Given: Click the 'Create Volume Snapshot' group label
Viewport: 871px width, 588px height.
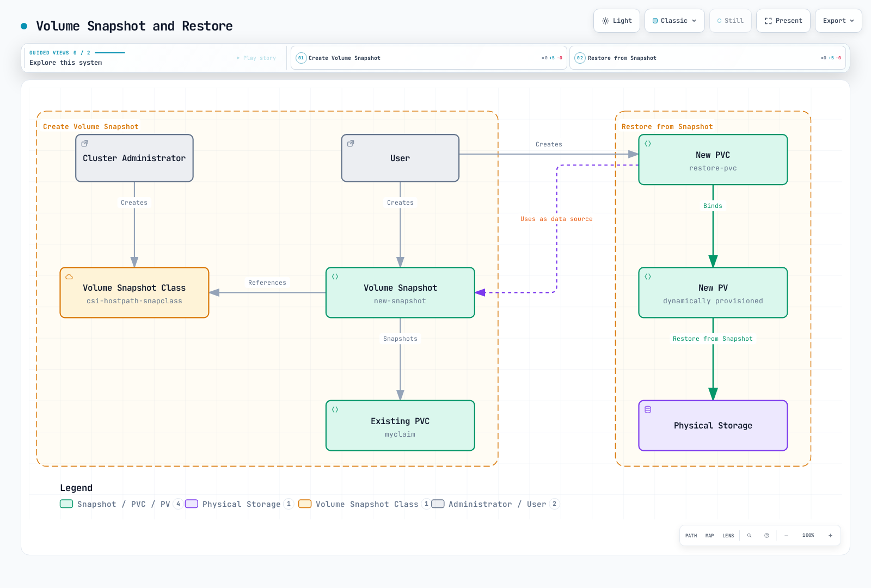Looking at the screenshot, I should point(90,126).
